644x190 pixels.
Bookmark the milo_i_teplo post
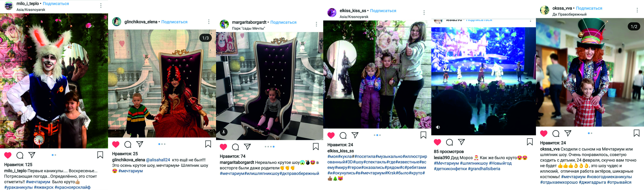click(100, 155)
